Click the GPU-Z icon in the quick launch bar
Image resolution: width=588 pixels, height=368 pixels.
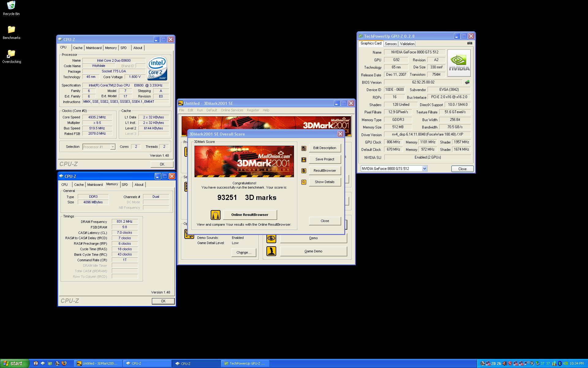pos(50,363)
